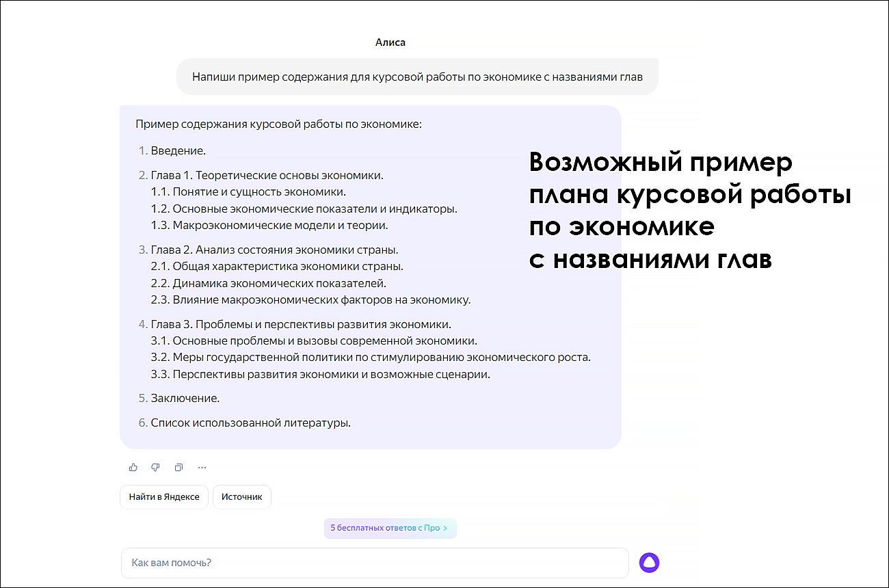889x588 pixels.
Task: Click the Как вам помочь? input field
Action: pyautogui.click(x=375, y=563)
